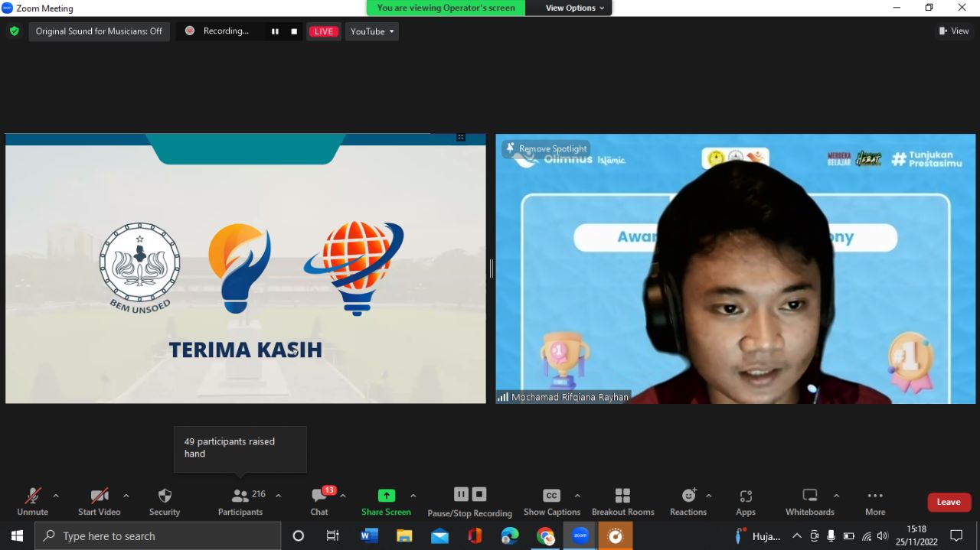Open the Security shield options
The height and width of the screenshot is (550, 980).
(x=165, y=501)
